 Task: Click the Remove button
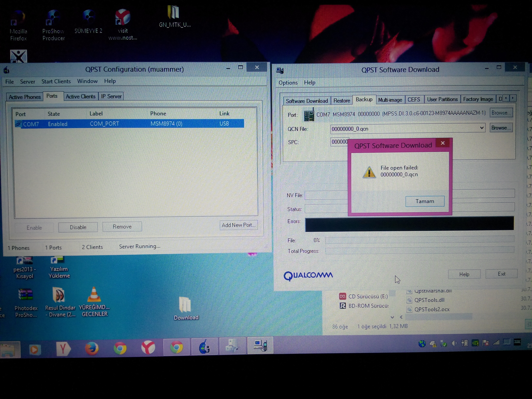pos(122,227)
